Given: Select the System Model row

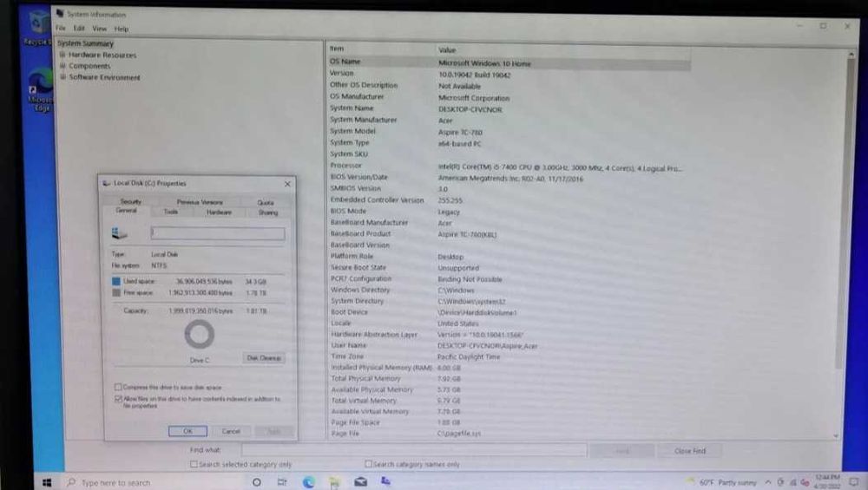Looking at the screenshot, I should tap(510, 132).
